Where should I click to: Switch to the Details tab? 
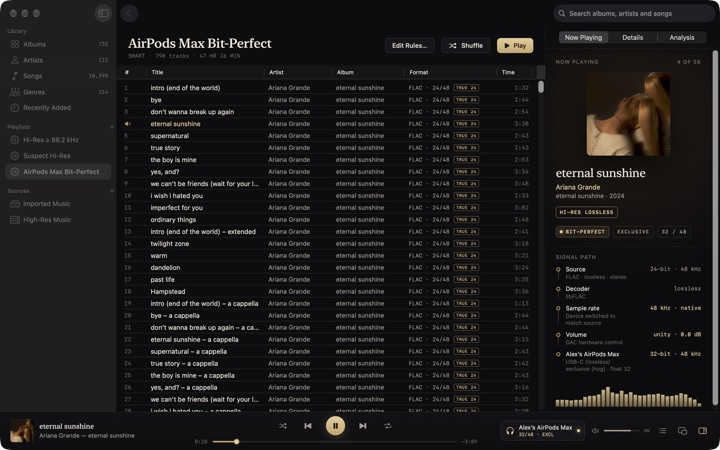click(632, 37)
